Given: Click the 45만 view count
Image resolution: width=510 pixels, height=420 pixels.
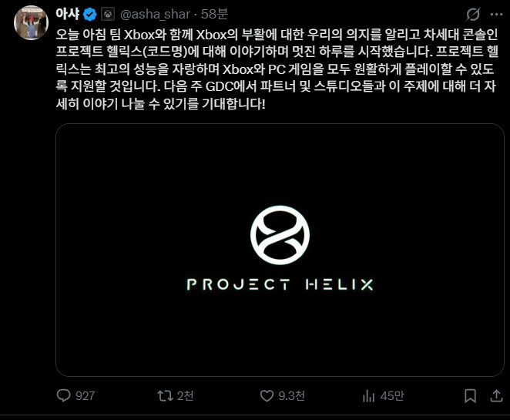Looking at the screenshot, I should pyautogui.click(x=392, y=396).
